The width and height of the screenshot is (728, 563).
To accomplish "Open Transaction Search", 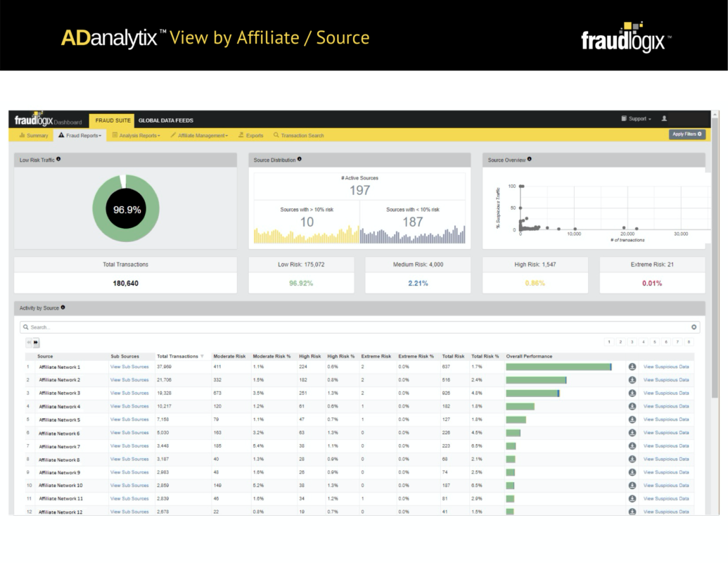I will (x=298, y=135).
